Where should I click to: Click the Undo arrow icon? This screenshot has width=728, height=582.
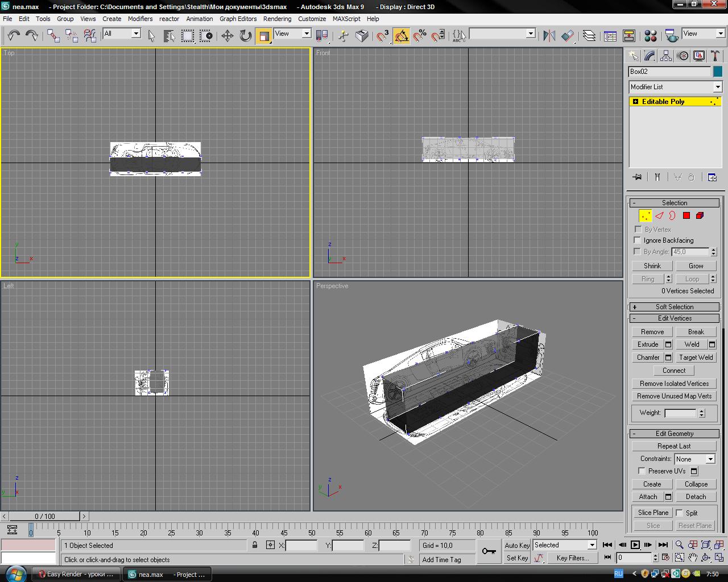point(14,35)
